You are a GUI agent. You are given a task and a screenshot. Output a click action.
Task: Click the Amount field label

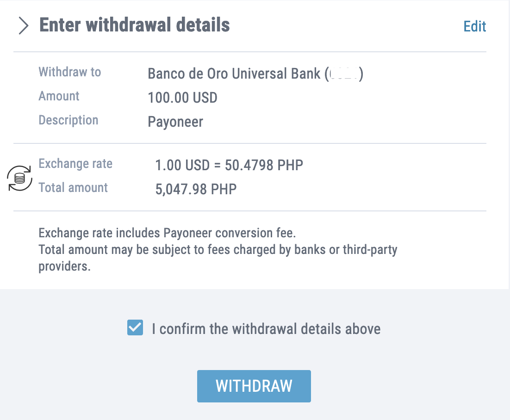point(59,96)
